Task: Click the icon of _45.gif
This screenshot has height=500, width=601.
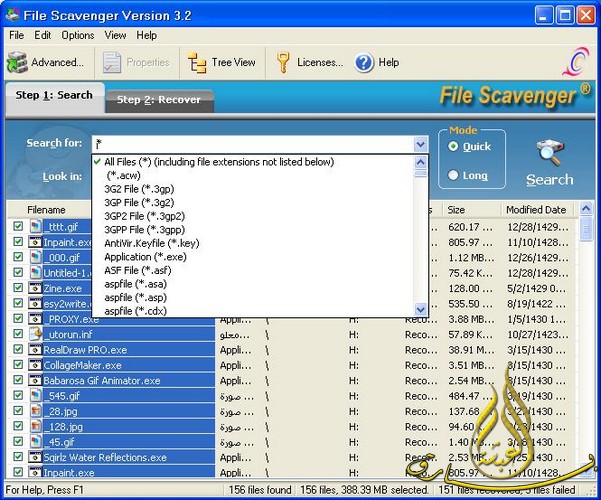Action: pyautogui.click(x=36, y=441)
